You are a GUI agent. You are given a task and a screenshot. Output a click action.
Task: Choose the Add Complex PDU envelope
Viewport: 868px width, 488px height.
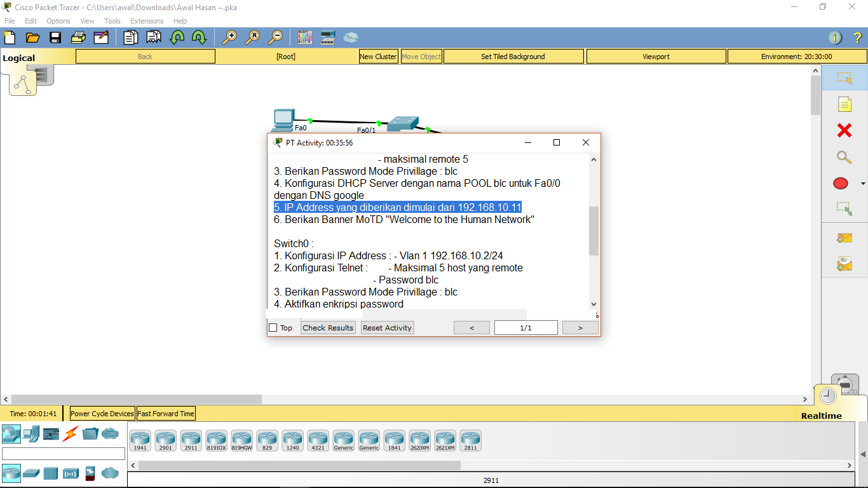(844, 264)
